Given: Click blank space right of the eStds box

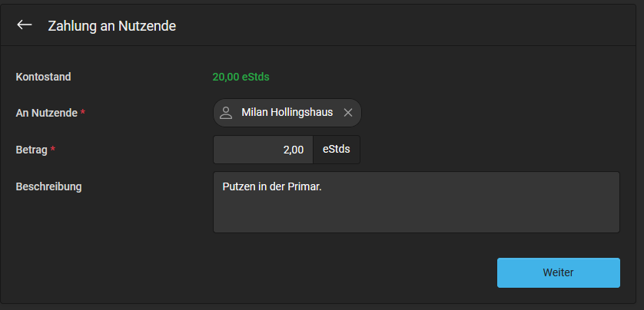Looking at the screenshot, I should point(489,150).
